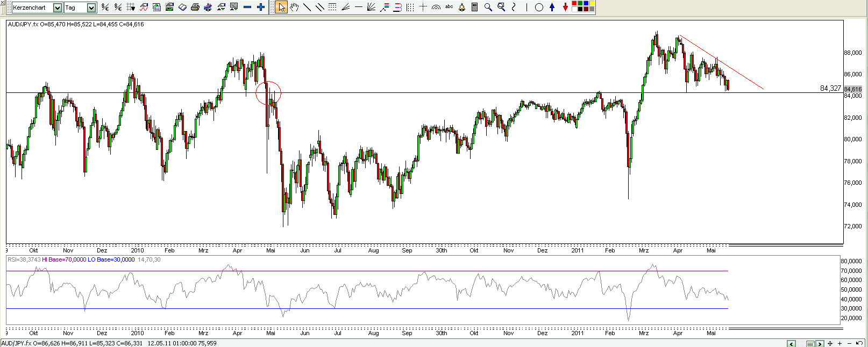The height and width of the screenshot is (347, 868).
Task: Click the bottom-right plus zoom button
Action: coord(840,344)
